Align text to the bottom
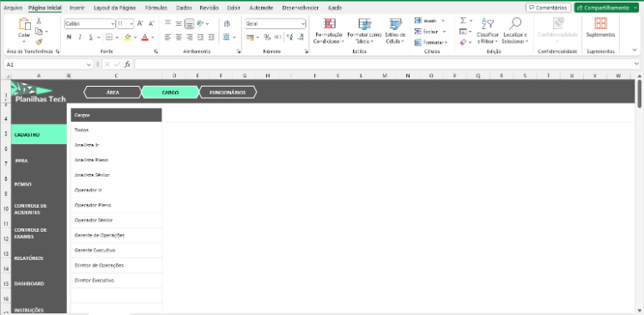Image resolution: width=644 pixels, height=315 pixels. [190, 24]
